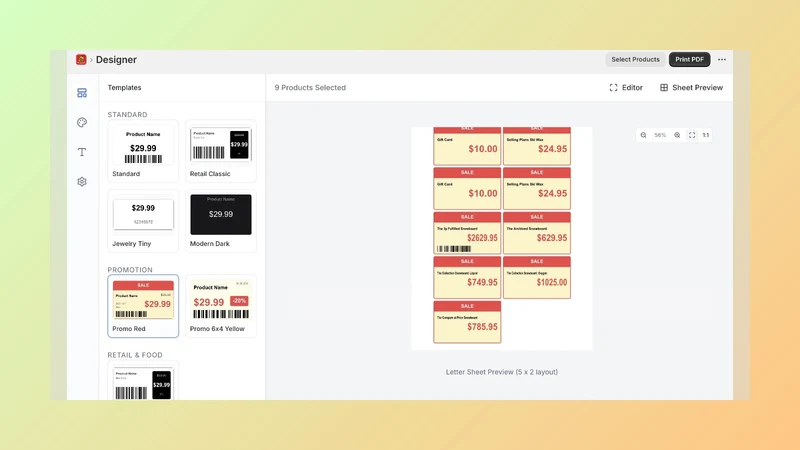Choose the Retail & Food section template
The image size is (800, 450).
(x=143, y=382)
